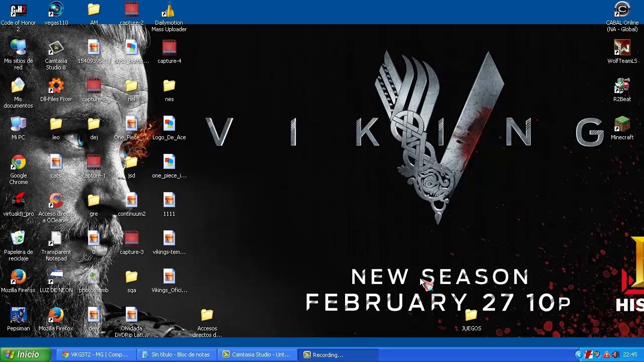Open the red warning triangle tray icon

click(607, 355)
